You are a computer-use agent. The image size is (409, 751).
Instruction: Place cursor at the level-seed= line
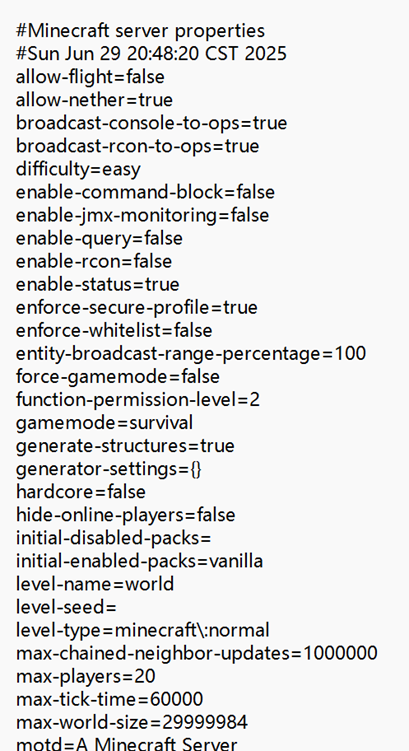(x=66, y=607)
